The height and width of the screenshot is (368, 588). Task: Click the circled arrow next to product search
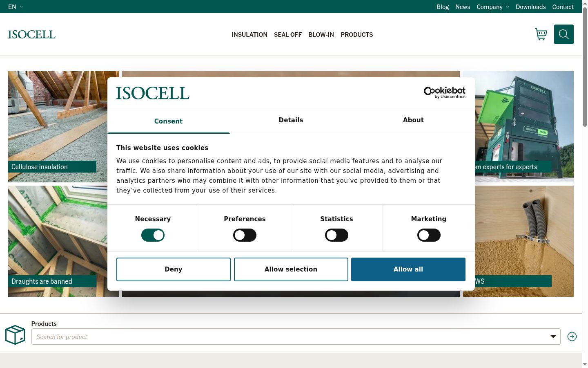572,337
